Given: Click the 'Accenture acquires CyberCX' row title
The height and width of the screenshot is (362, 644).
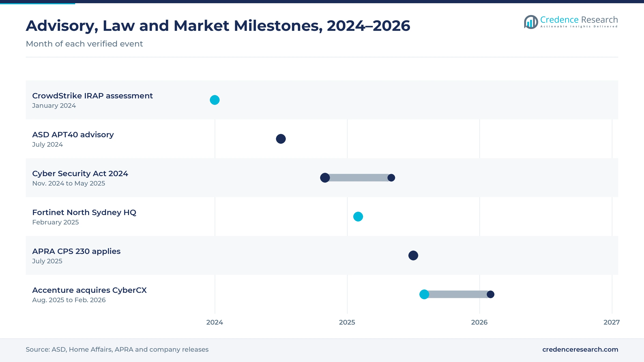Looking at the screenshot, I should (89, 290).
